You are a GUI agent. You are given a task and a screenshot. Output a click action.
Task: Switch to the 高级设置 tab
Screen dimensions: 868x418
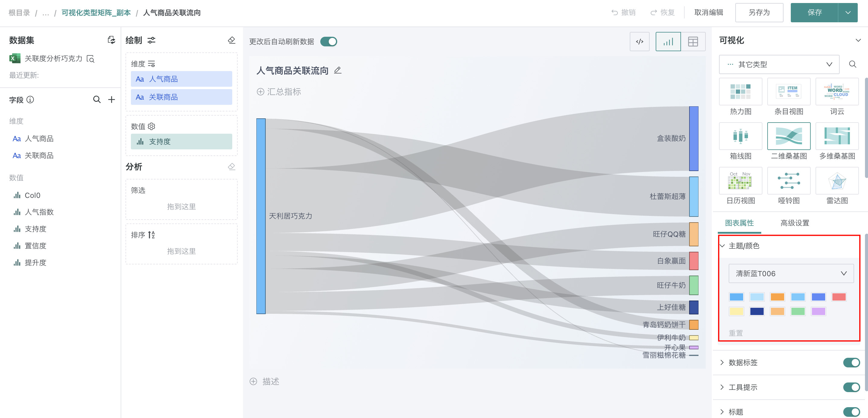click(x=794, y=223)
